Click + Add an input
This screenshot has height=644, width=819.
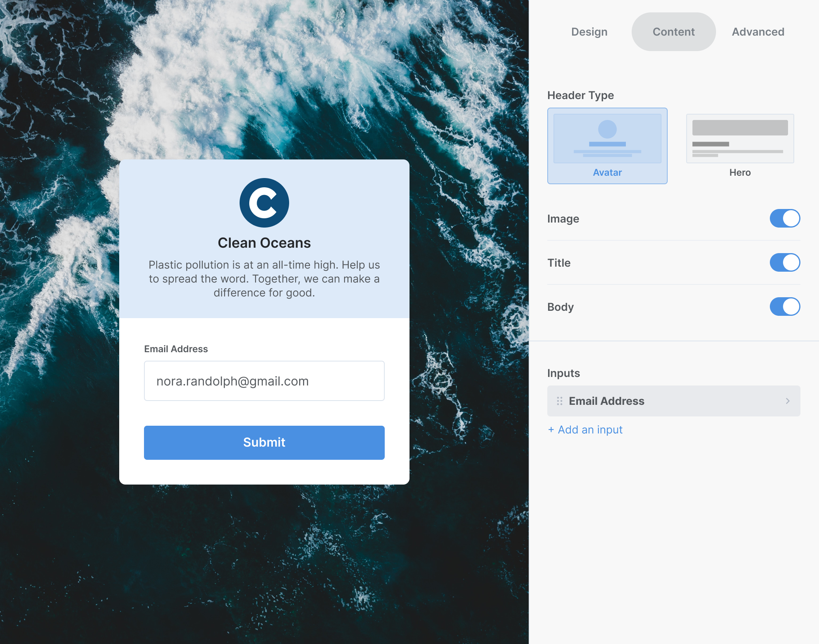pos(585,430)
